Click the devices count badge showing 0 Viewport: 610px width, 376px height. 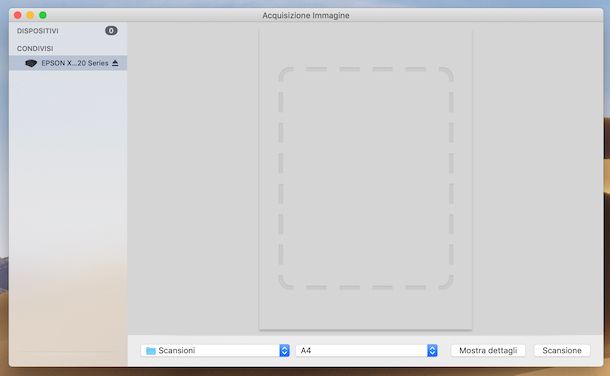111,31
